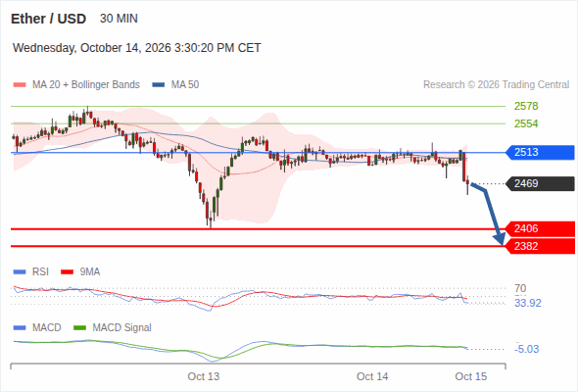Click the MA 20 + Bollinger Bands label

pyautogui.click(x=86, y=85)
